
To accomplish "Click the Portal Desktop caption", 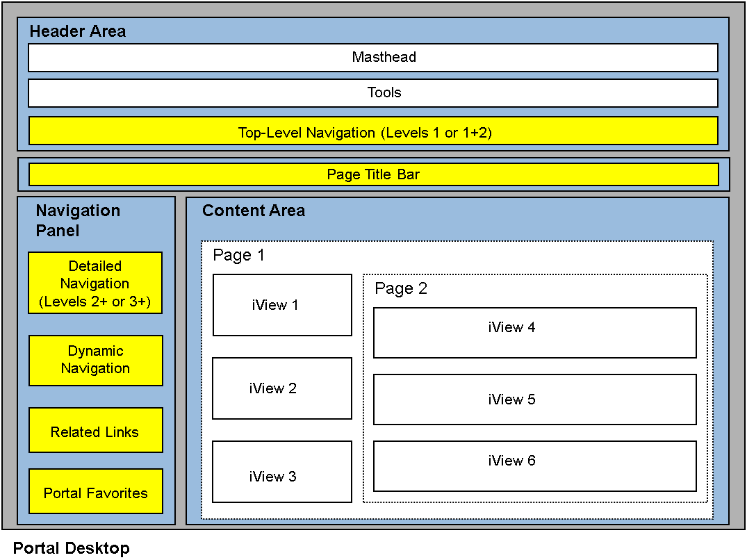I will pyautogui.click(x=71, y=548).
